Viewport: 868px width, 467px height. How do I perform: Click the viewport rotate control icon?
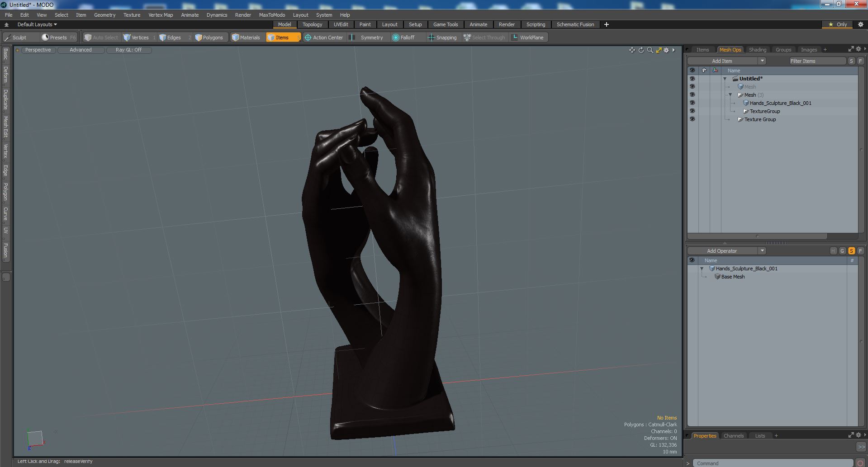pos(641,50)
